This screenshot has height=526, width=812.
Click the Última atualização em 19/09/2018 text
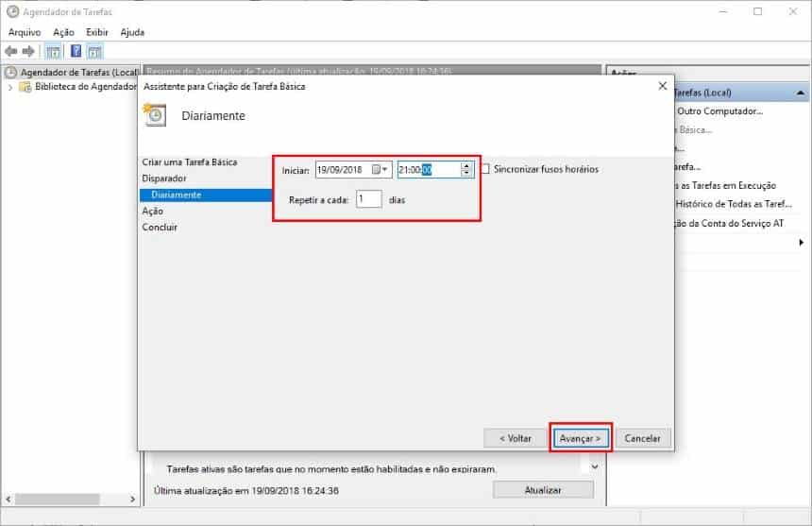pyautogui.click(x=246, y=490)
